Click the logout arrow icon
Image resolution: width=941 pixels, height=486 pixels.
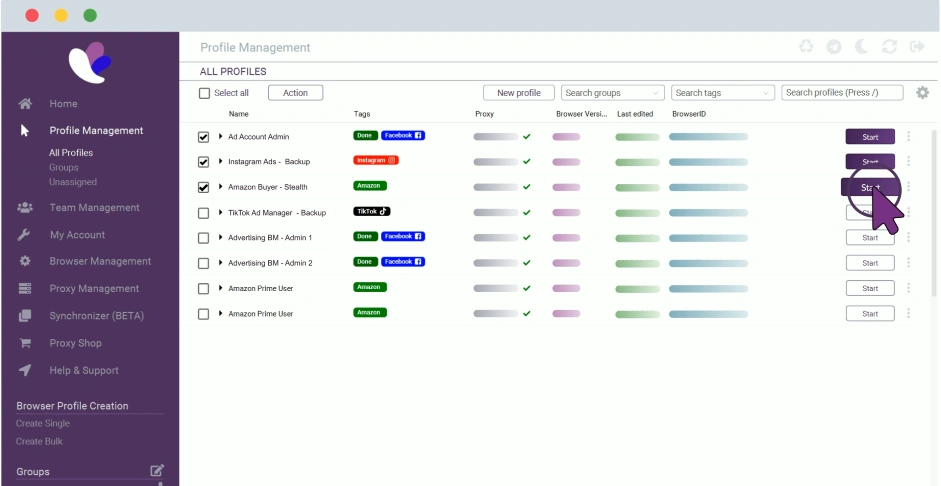coord(916,47)
